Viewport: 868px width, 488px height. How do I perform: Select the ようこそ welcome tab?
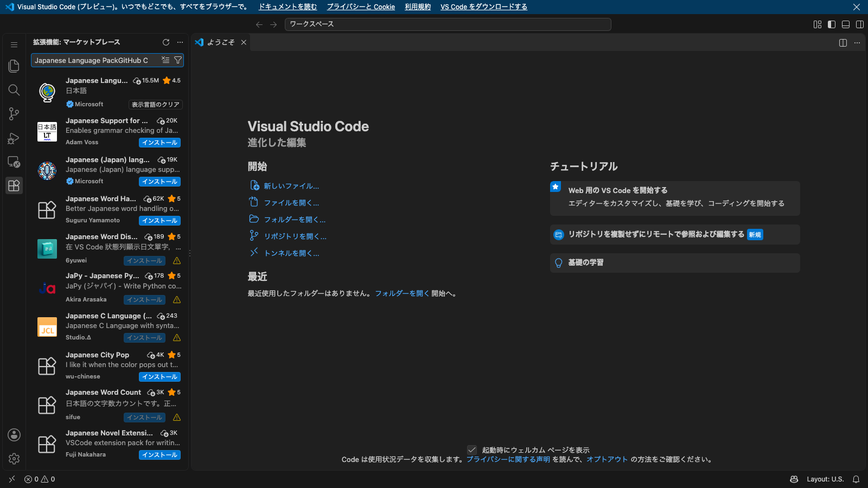221,42
